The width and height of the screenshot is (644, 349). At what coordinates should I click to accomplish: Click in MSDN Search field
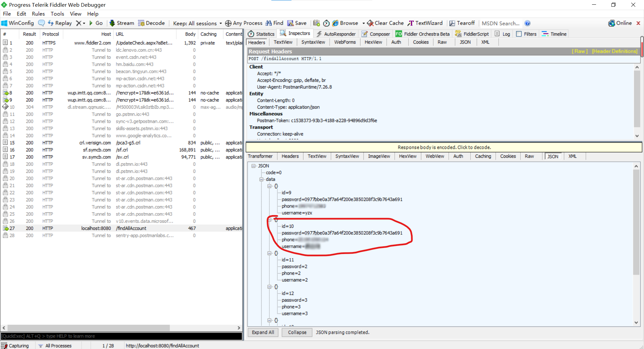pyautogui.click(x=501, y=23)
